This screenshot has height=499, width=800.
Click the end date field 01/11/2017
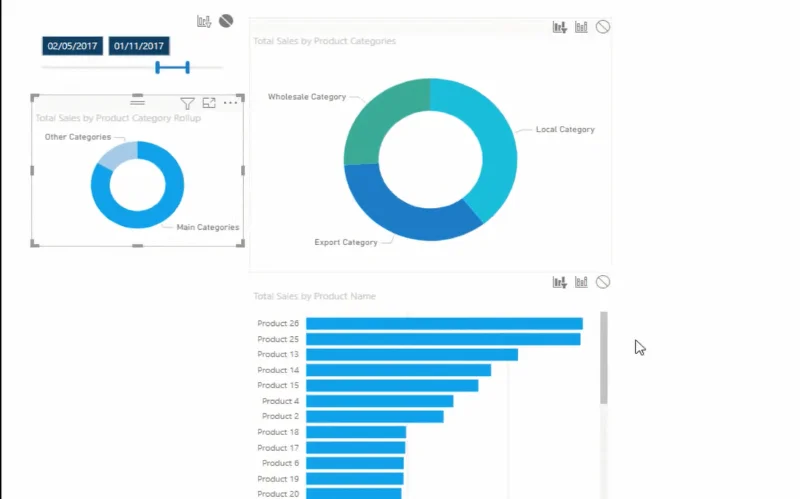139,46
